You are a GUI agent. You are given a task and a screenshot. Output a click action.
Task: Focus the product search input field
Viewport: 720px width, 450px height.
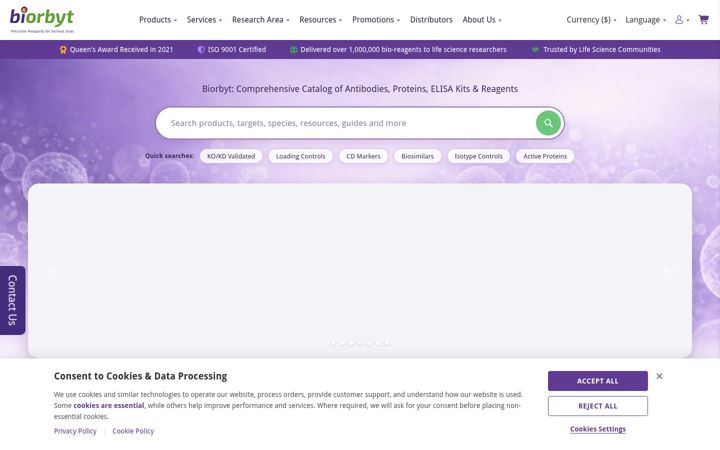[x=346, y=123]
